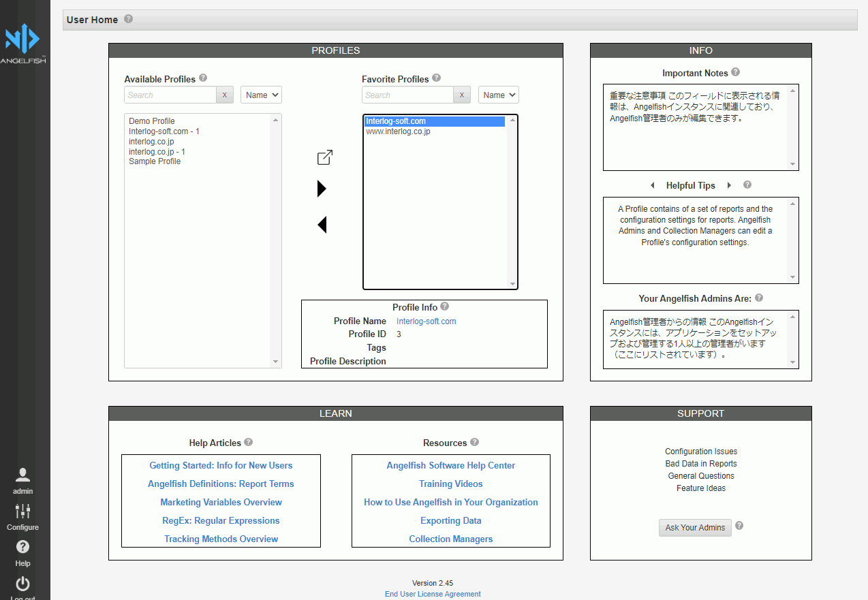Remove profile from favorites with left arrow
The image size is (868, 600).
pos(322,224)
